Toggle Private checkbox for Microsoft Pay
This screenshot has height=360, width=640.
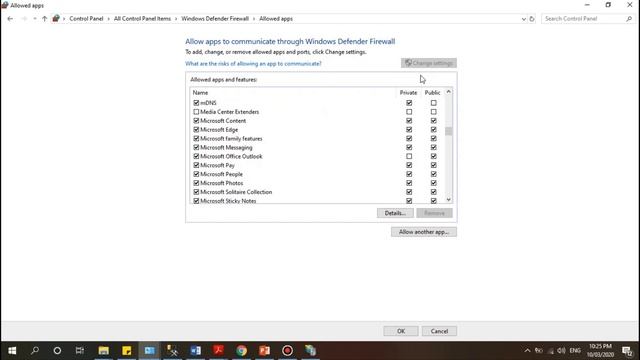[x=409, y=165]
